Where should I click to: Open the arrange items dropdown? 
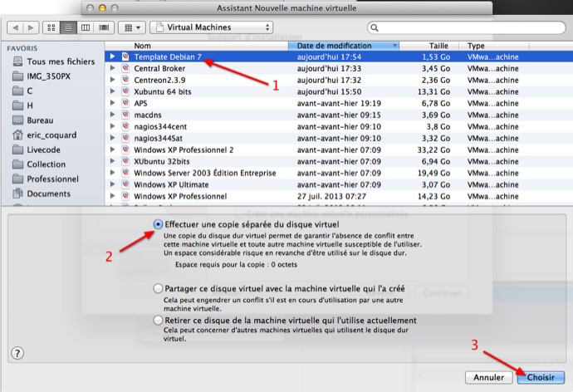[131, 27]
